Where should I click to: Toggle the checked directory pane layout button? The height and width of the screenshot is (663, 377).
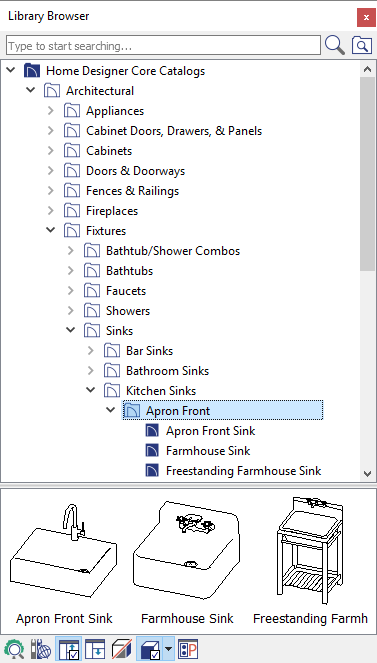click(68, 649)
